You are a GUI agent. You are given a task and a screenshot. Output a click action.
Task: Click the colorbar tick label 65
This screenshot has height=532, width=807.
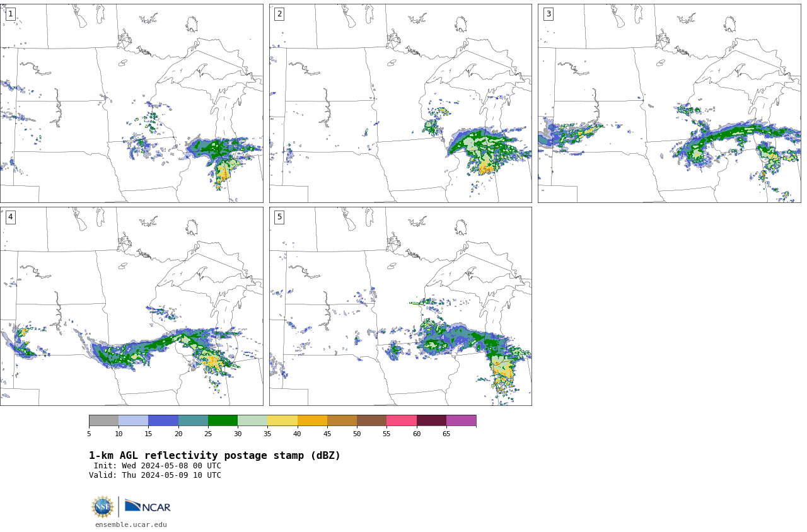click(x=446, y=434)
